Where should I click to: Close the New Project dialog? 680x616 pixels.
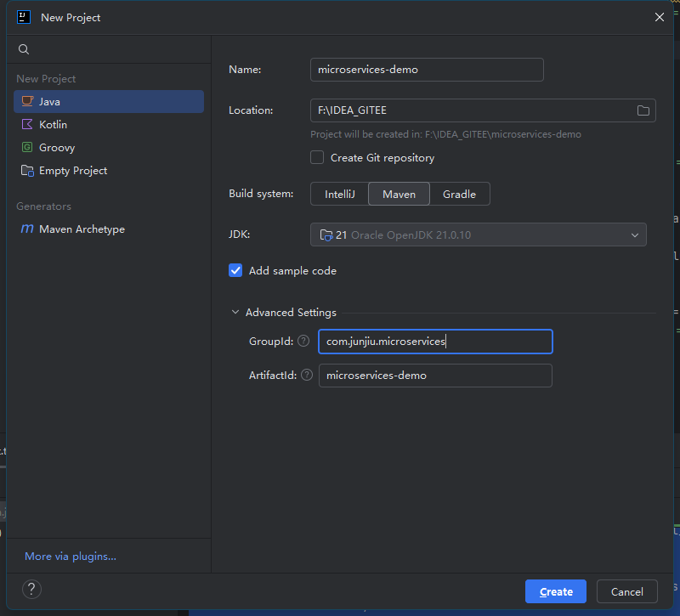pyautogui.click(x=660, y=17)
